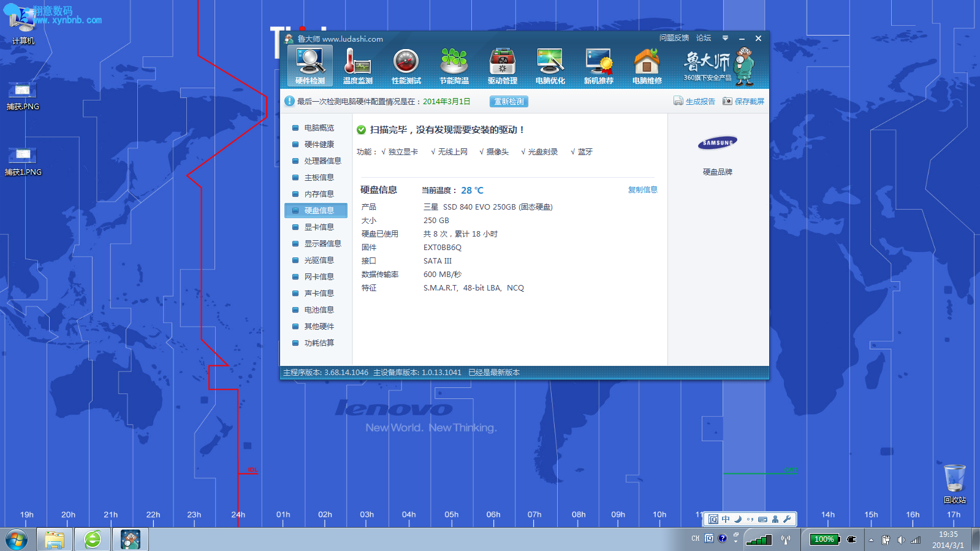Open the 论坛 forum link
980x551 pixels.
704,38
